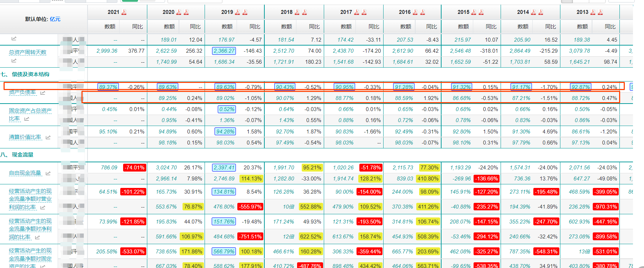The width and height of the screenshot is (644, 268).
Task: Open the second PDF icon beside 2013
Action: click(x=600, y=12)
